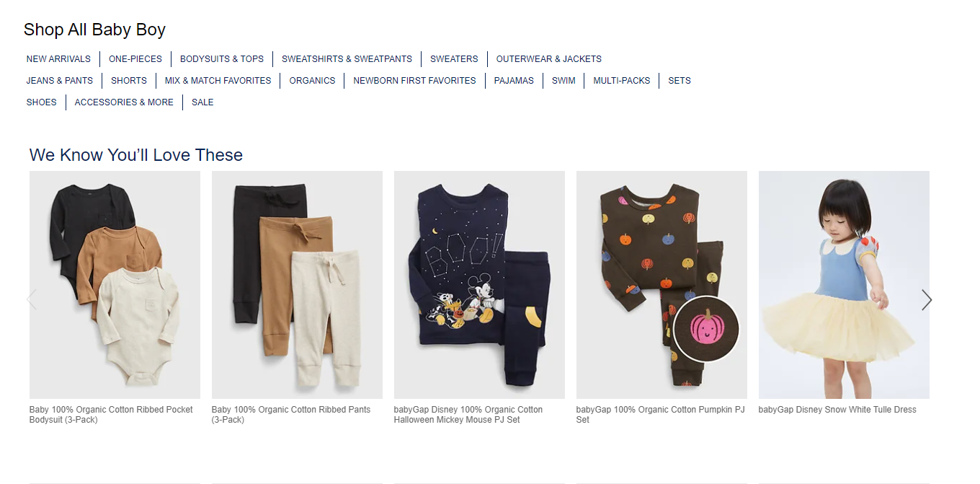Click the previous carousel arrow
The height and width of the screenshot is (484, 980).
(32, 300)
